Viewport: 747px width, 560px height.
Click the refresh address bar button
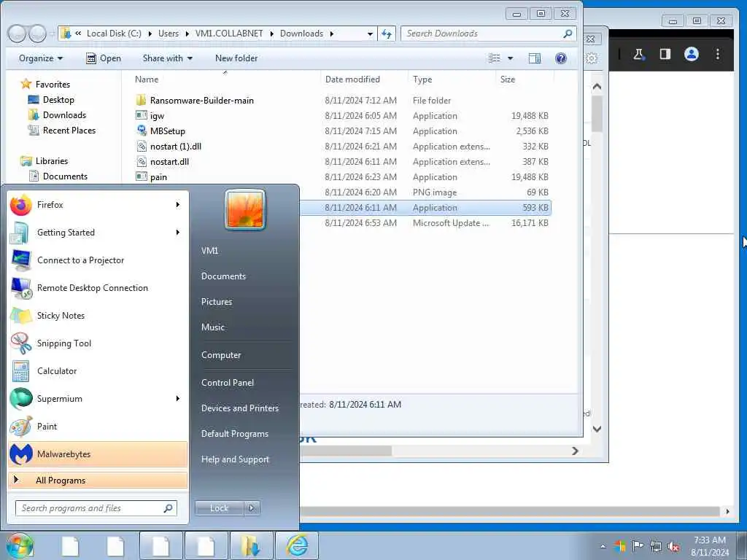387,34
